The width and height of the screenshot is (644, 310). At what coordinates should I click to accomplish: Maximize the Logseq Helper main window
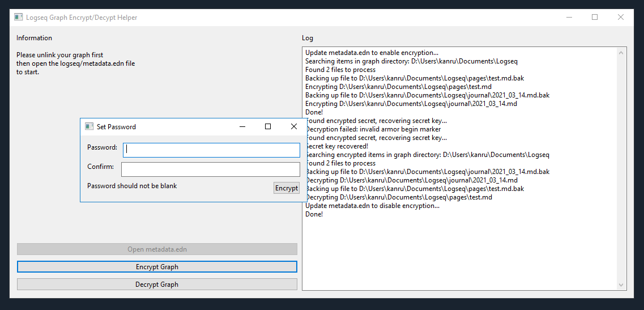click(x=595, y=17)
